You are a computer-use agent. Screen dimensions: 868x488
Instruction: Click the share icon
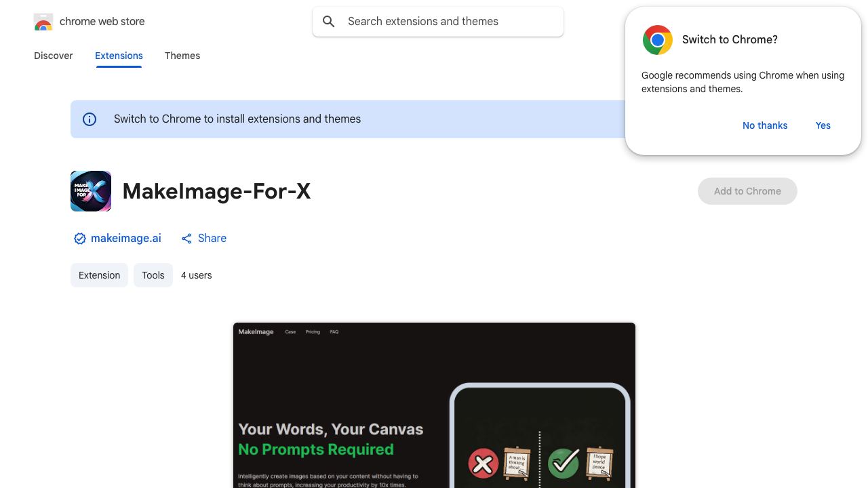[x=186, y=239]
